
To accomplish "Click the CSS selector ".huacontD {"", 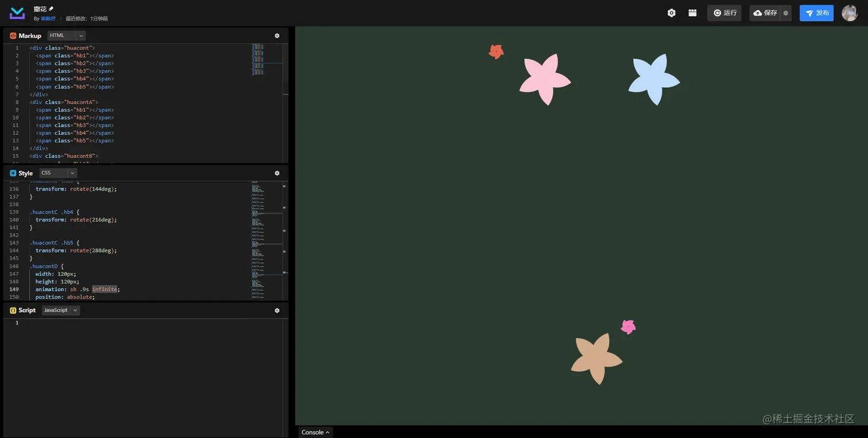I will 47,266.
